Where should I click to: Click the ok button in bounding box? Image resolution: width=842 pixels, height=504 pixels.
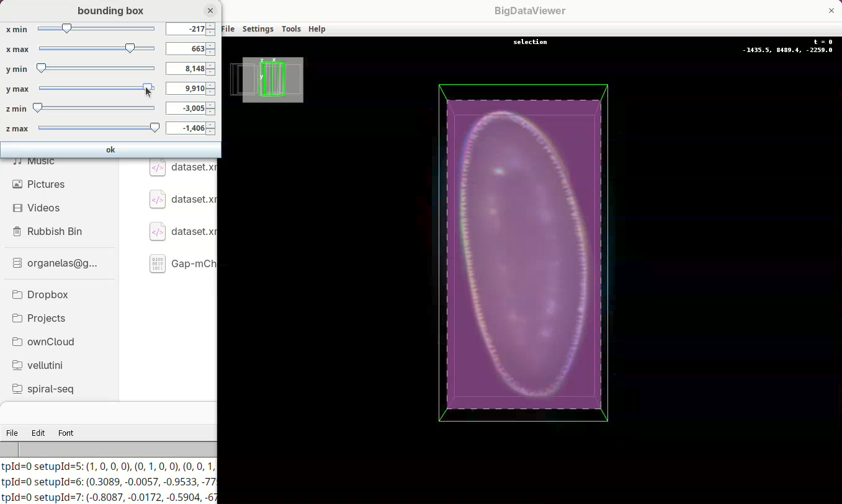click(x=110, y=149)
